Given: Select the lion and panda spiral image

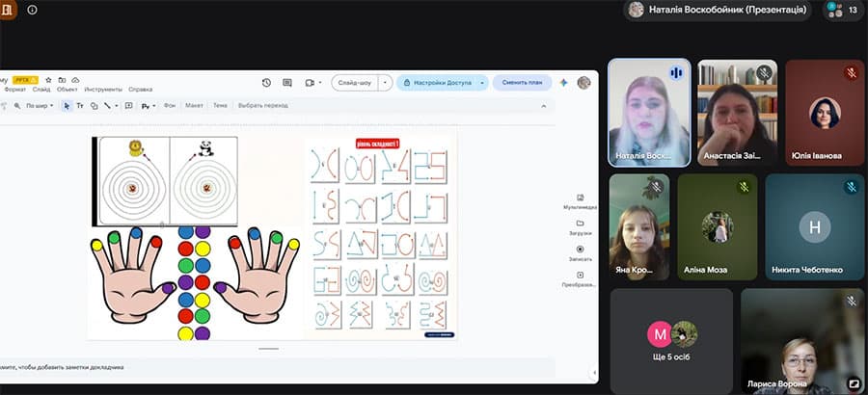Looking at the screenshot, I should coord(165,181).
